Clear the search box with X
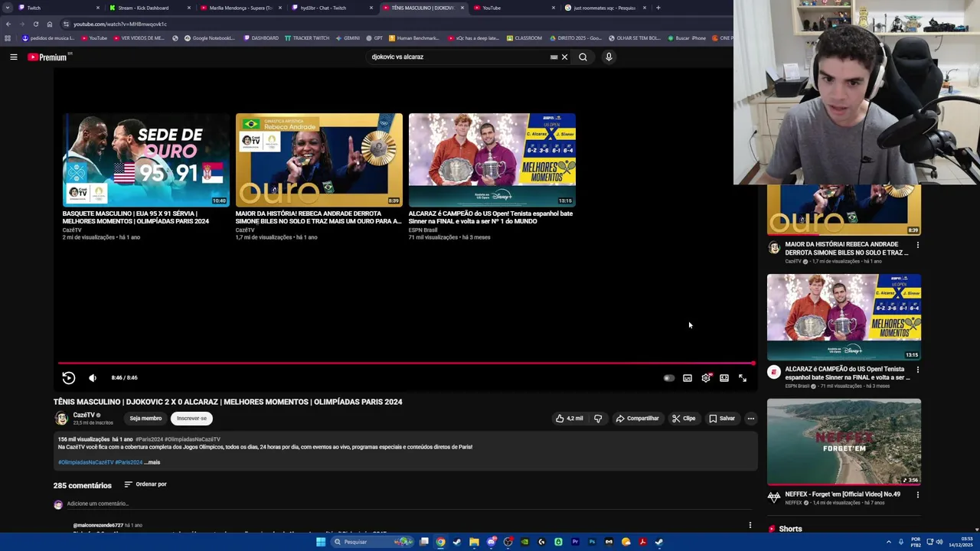The height and width of the screenshot is (551, 980). tap(564, 57)
